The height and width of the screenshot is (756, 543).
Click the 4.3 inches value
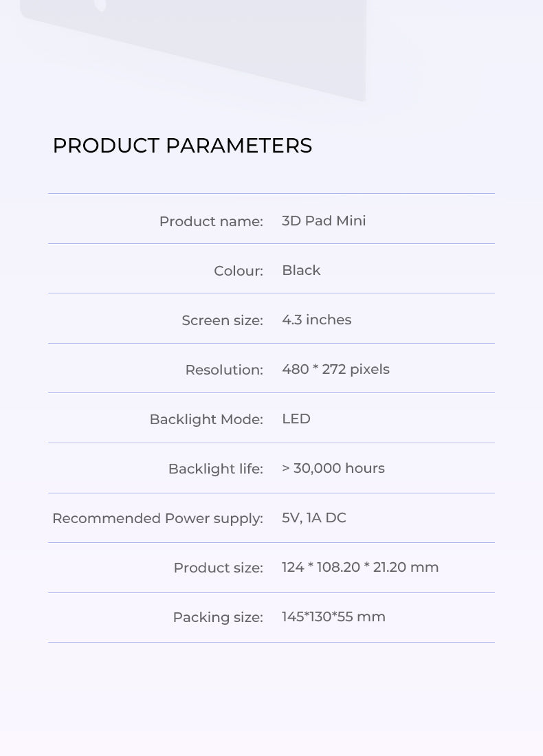316,320
